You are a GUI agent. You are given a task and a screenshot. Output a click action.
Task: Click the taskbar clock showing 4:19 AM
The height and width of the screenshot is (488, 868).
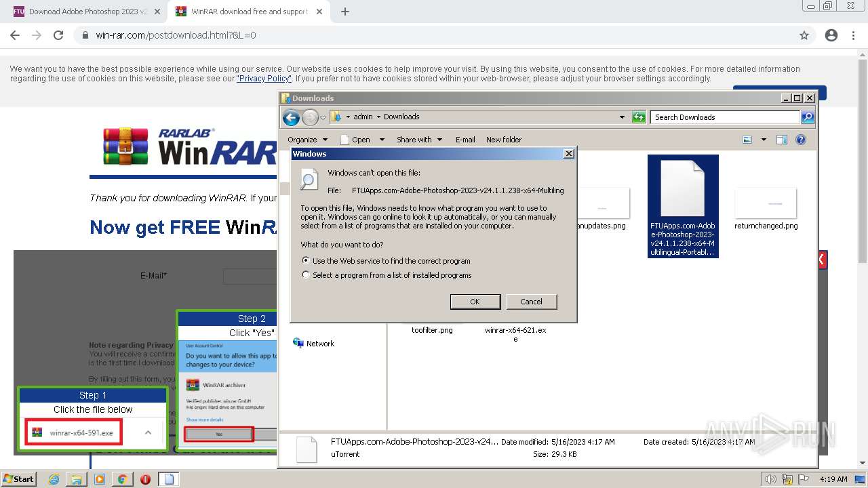[833, 479]
